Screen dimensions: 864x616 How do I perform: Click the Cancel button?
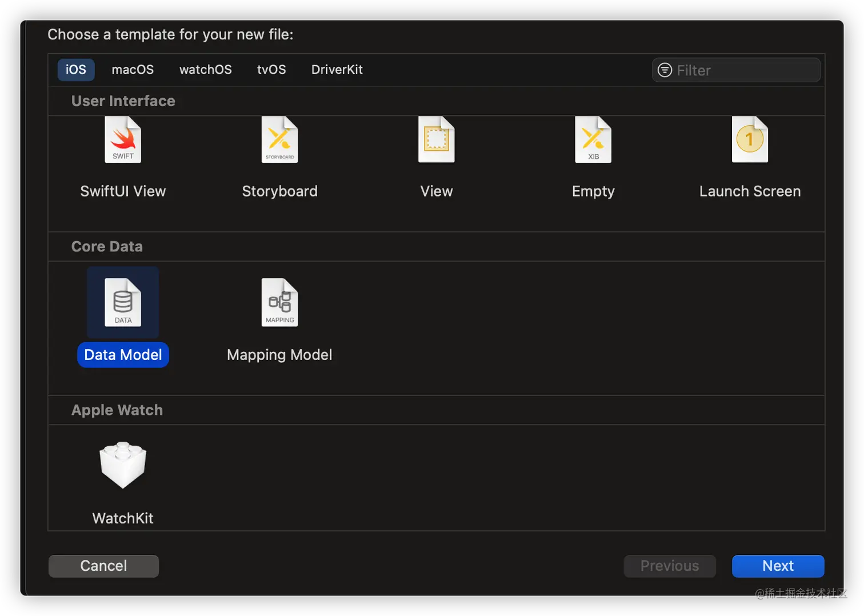point(103,566)
